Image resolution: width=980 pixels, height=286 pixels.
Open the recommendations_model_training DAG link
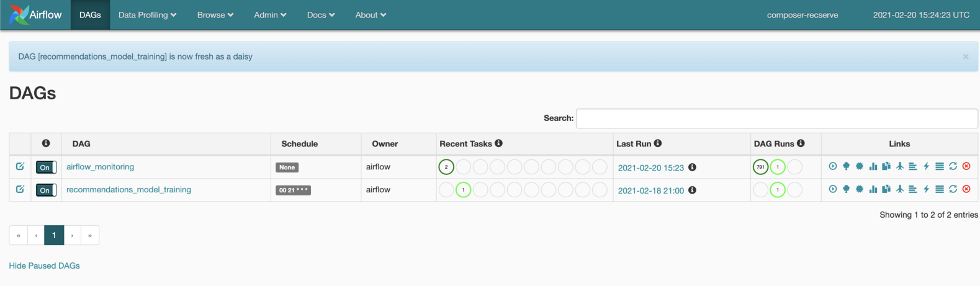(x=128, y=190)
